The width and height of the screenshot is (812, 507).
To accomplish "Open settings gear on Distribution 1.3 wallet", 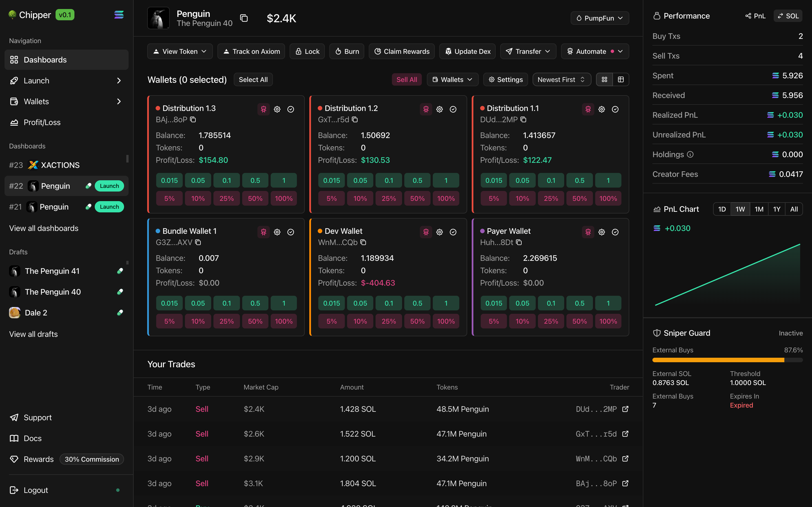I will tap(277, 109).
